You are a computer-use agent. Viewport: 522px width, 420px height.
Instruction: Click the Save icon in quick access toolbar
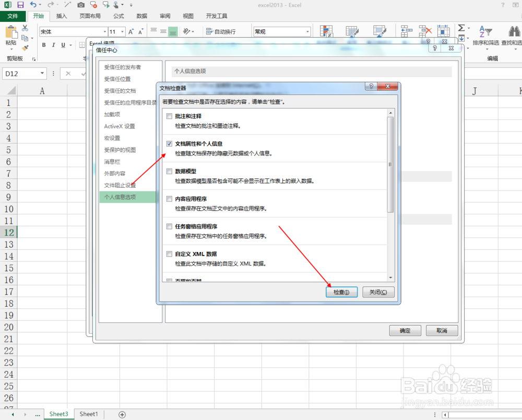pos(19,5)
